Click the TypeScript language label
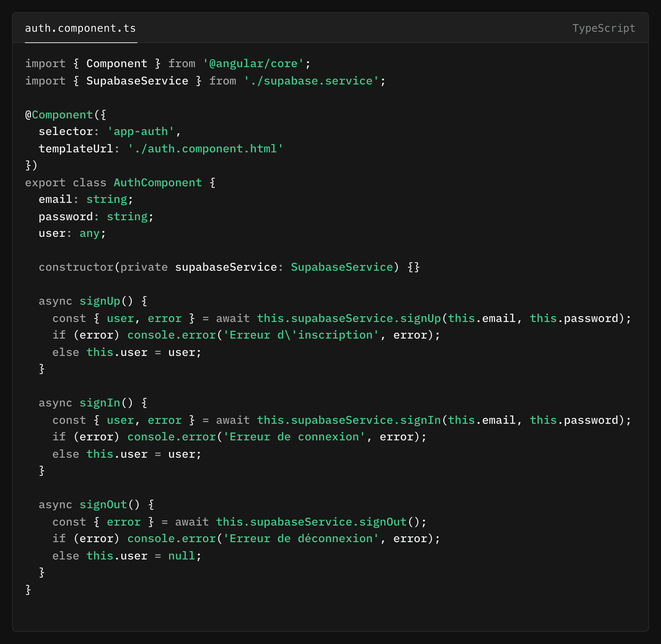The height and width of the screenshot is (644, 661). tap(604, 28)
